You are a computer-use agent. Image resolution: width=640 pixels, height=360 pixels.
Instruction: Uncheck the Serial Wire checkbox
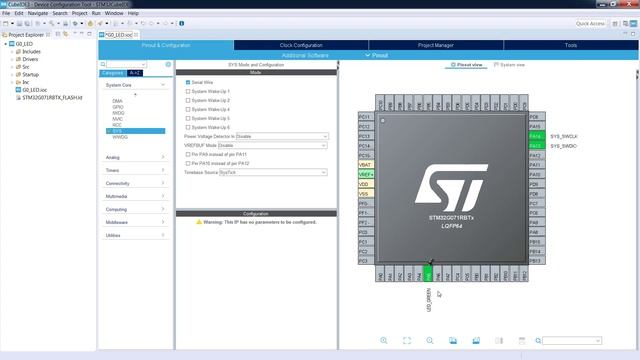188,82
